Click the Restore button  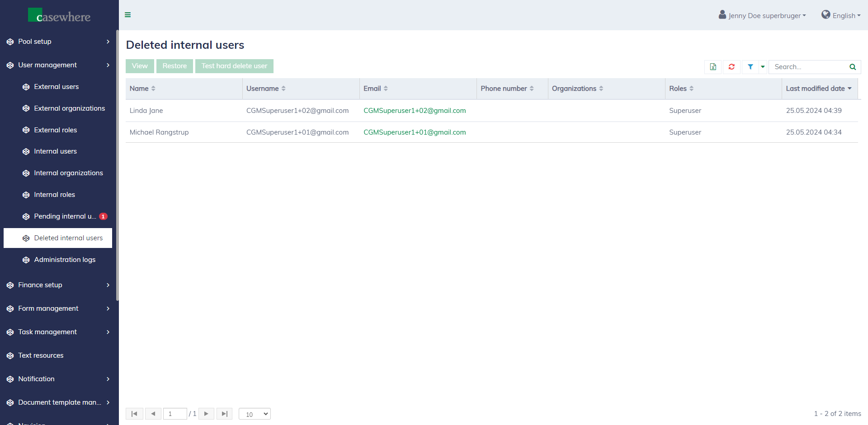click(175, 66)
